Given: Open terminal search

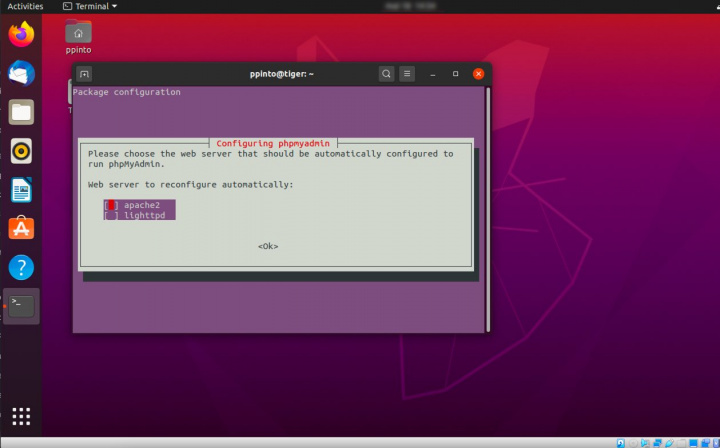Looking at the screenshot, I should (x=386, y=74).
